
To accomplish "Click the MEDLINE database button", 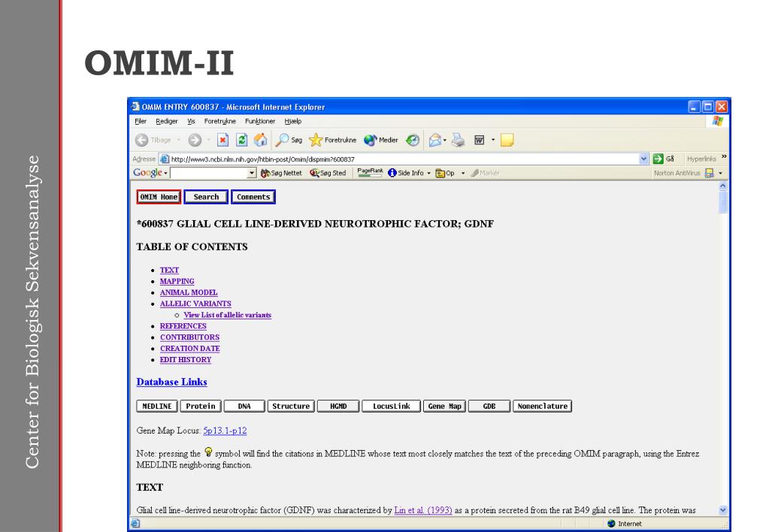I will (157, 406).
